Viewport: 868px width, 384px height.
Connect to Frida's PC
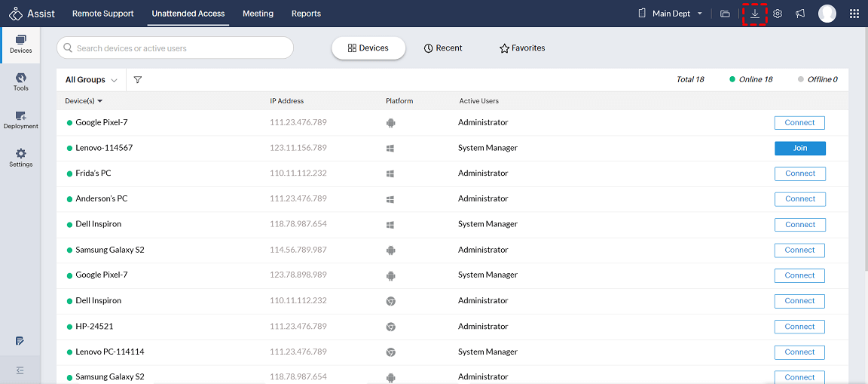point(799,174)
